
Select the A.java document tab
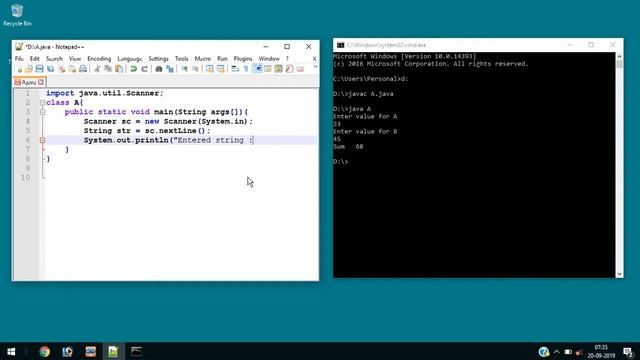pyautogui.click(x=29, y=82)
